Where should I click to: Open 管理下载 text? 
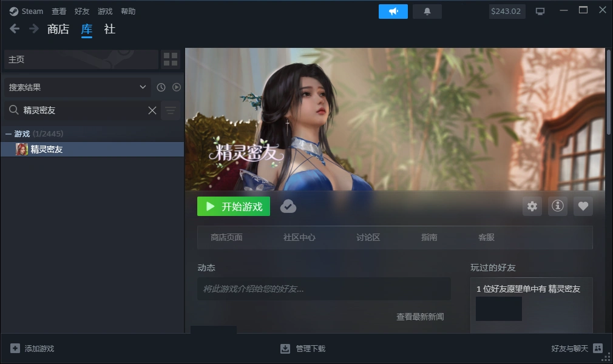pos(311,348)
